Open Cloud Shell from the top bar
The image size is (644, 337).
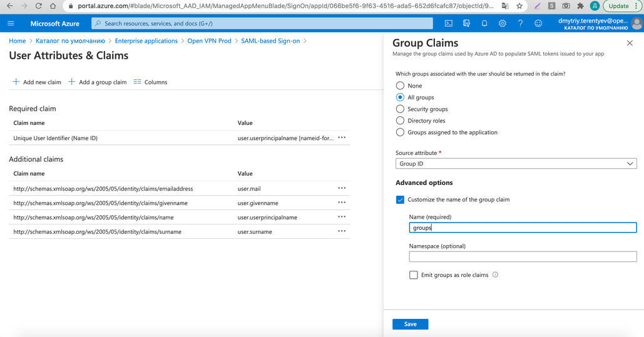pos(449,23)
